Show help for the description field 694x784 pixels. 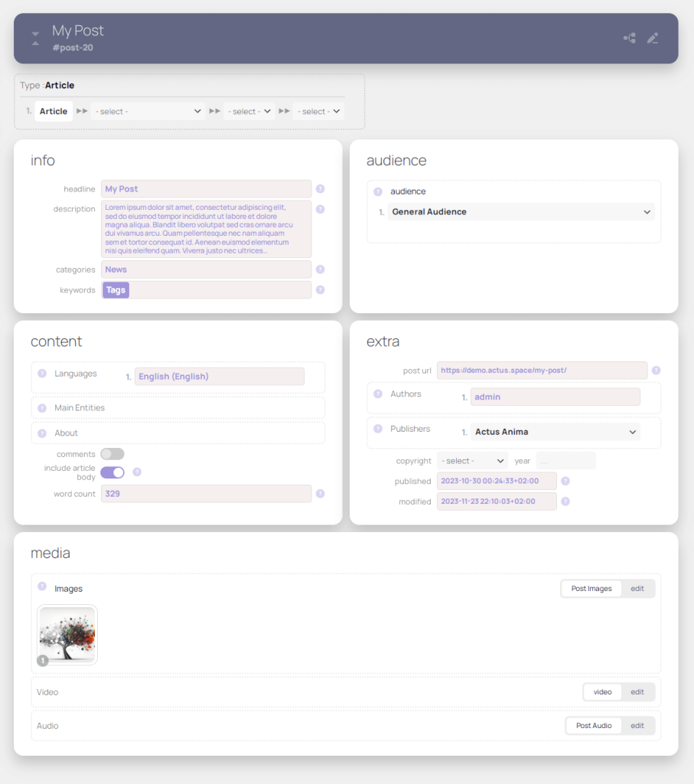(x=321, y=209)
